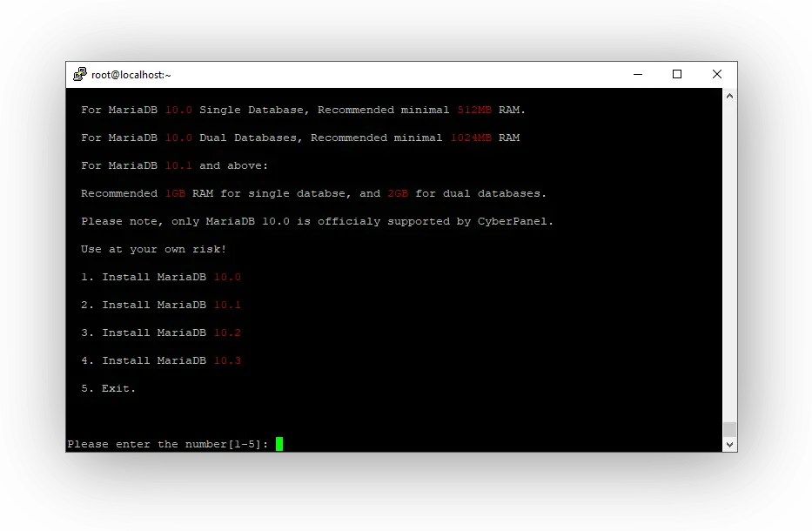Click the PuTTY icon in the title bar
Viewport: 812px width, 531px height.
click(80, 74)
